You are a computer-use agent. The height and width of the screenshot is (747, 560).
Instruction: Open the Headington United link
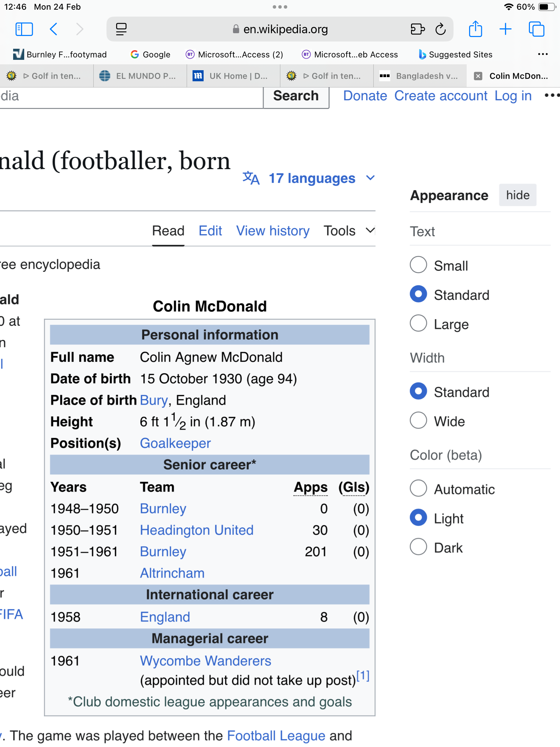pos(197,530)
